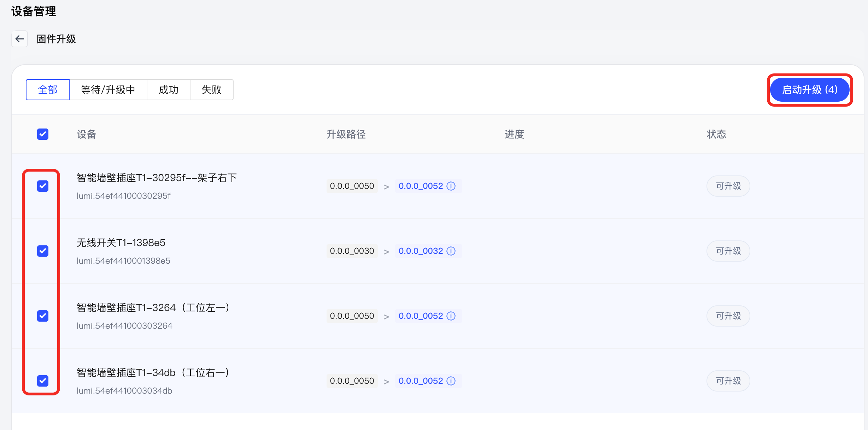
Task: Click the 状态 column header
Action: click(716, 134)
